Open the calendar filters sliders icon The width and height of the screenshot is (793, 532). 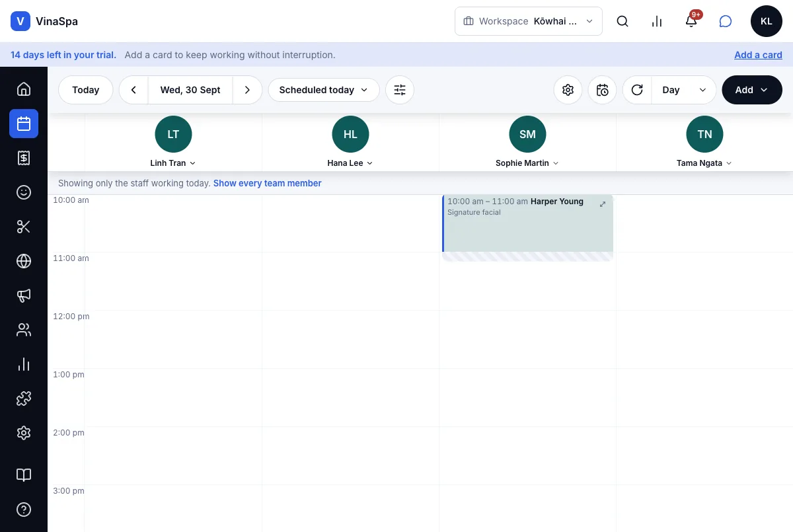pos(400,90)
